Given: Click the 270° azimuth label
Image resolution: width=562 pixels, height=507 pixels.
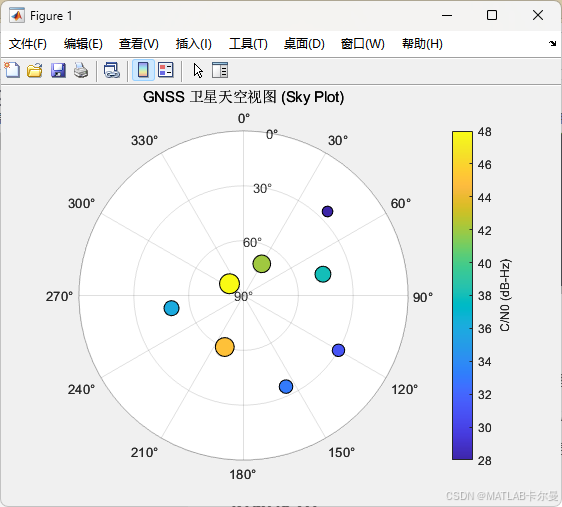Looking at the screenshot, I should 59,297.
